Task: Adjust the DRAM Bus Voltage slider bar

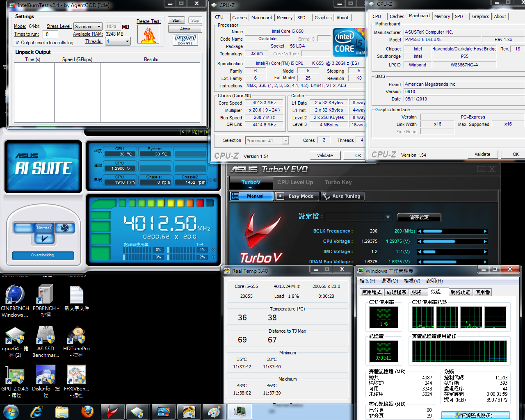Action: 452,262
